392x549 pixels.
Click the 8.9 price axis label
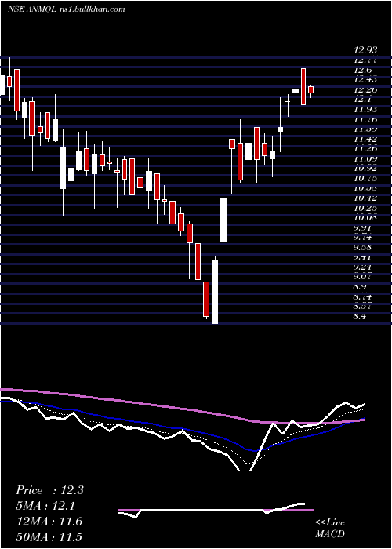click(361, 287)
